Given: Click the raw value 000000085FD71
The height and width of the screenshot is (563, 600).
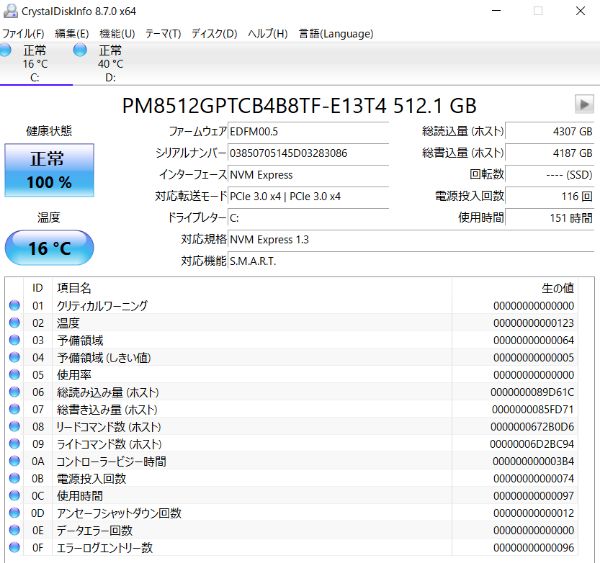Looking at the screenshot, I should tap(533, 409).
